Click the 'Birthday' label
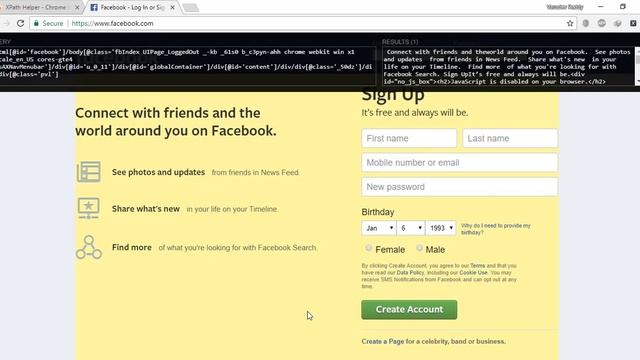The height and width of the screenshot is (360, 640). point(378,212)
